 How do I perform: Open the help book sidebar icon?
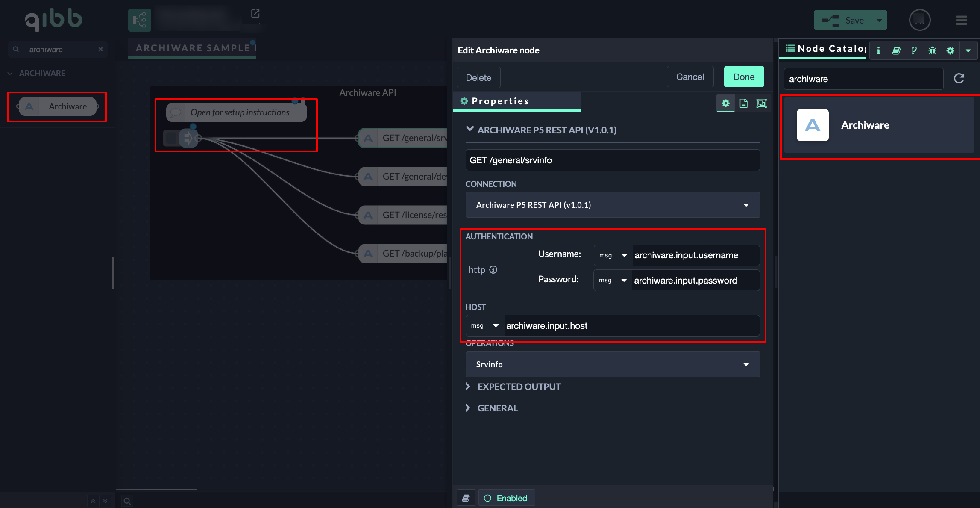[x=896, y=50]
